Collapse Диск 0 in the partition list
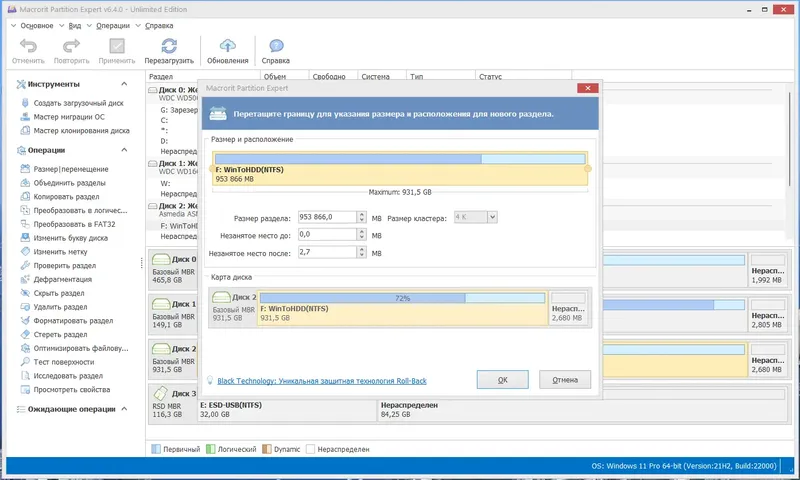The image size is (800, 480). pyautogui.click(x=153, y=90)
